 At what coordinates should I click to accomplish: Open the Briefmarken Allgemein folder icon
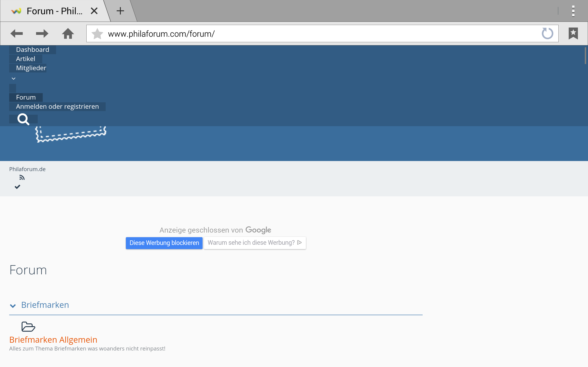pyautogui.click(x=28, y=327)
